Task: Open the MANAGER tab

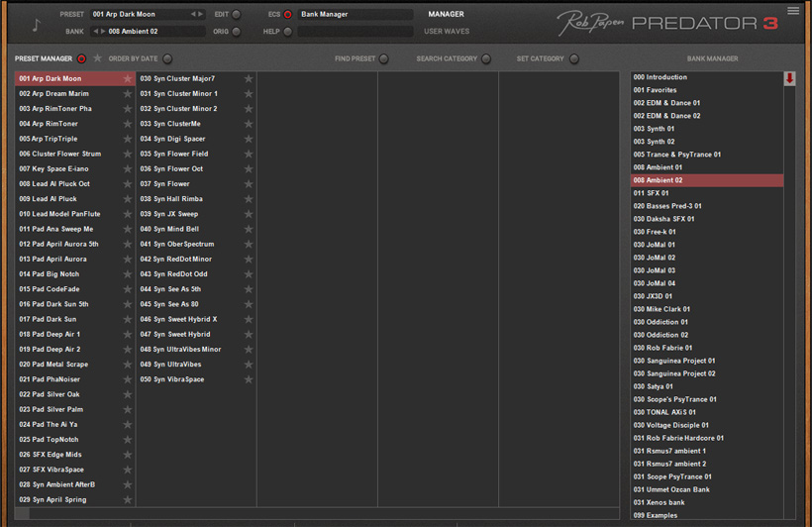Action: (x=446, y=14)
